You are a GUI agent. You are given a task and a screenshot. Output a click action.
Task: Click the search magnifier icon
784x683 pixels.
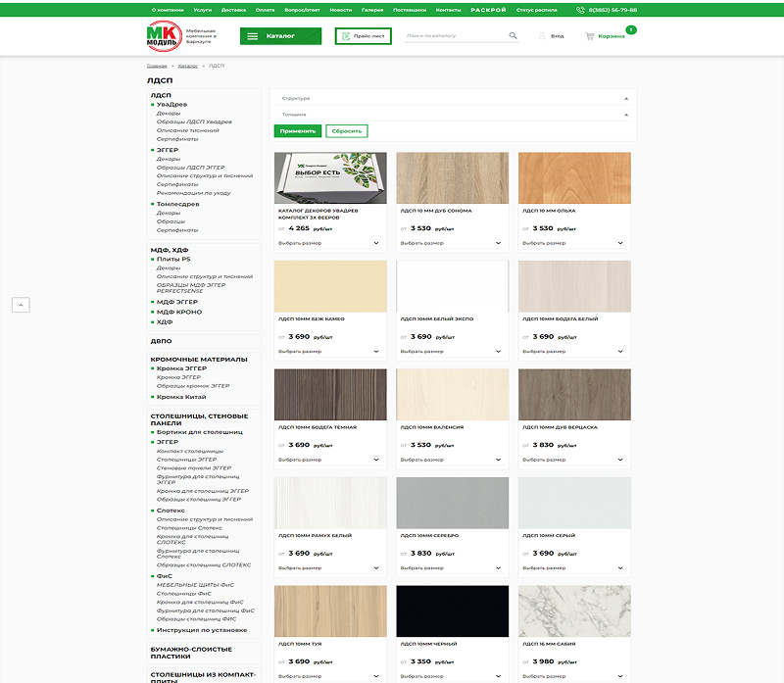click(513, 36)
